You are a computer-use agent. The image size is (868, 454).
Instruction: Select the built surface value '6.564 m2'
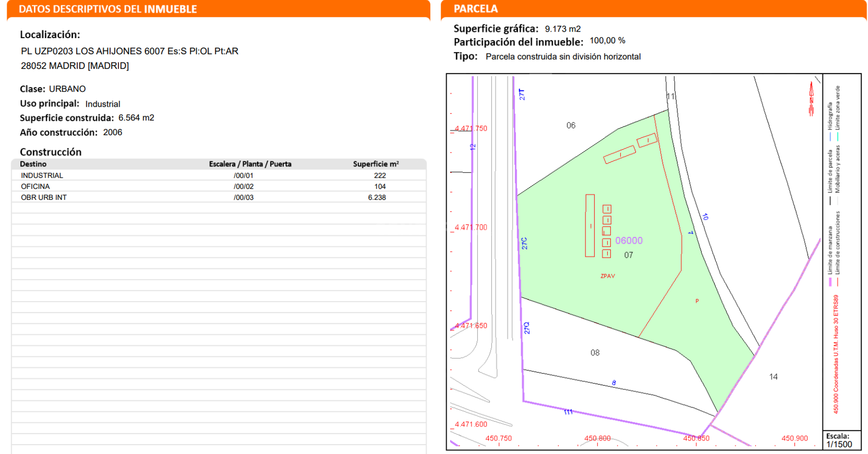pos(136,118)
